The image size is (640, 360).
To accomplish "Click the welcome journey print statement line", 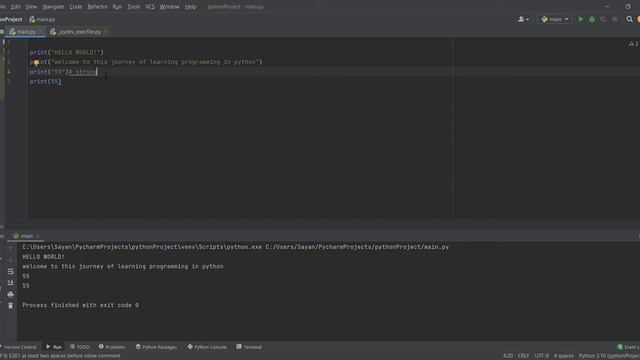I will tap(146, 62).
